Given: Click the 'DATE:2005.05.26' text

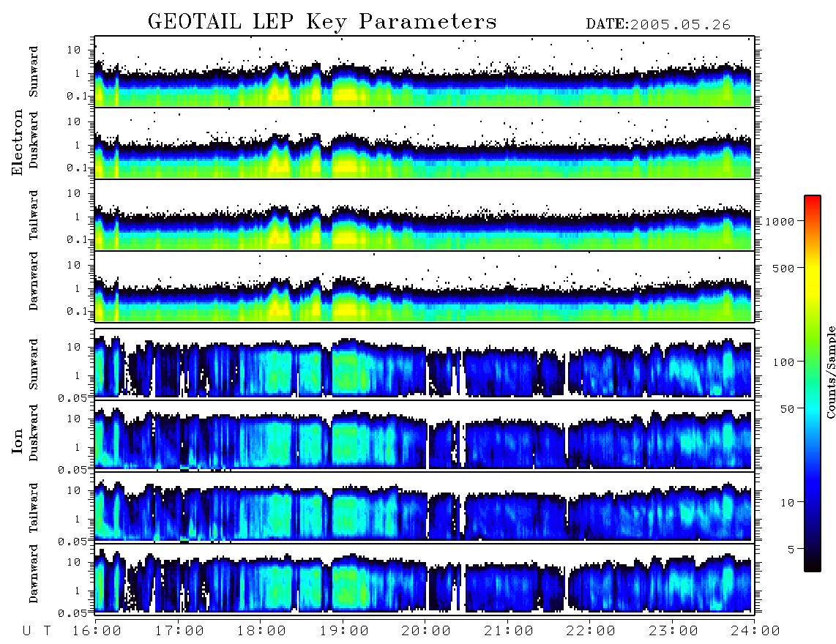Looking at the screenshot, I should (x=658, y=25).
